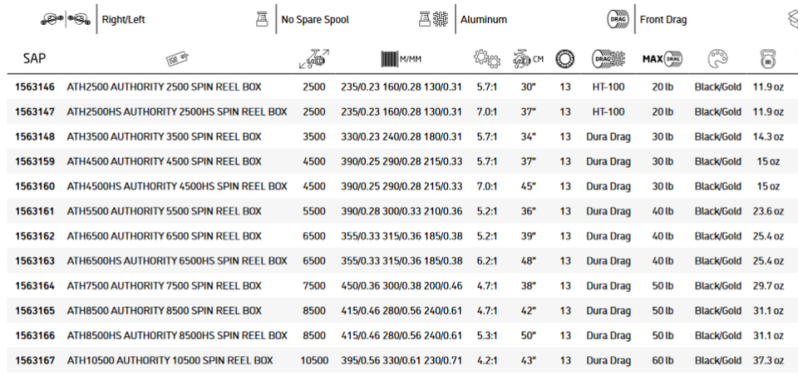Click the Aluminum spool material icon
This screenshot has height=390, width=798.
tap(433, 19)
